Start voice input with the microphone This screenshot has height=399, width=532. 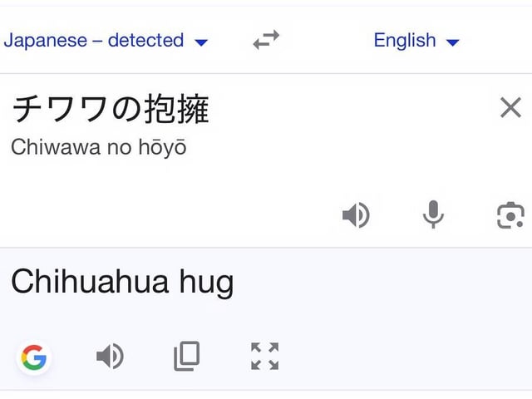tap(432, 215)
